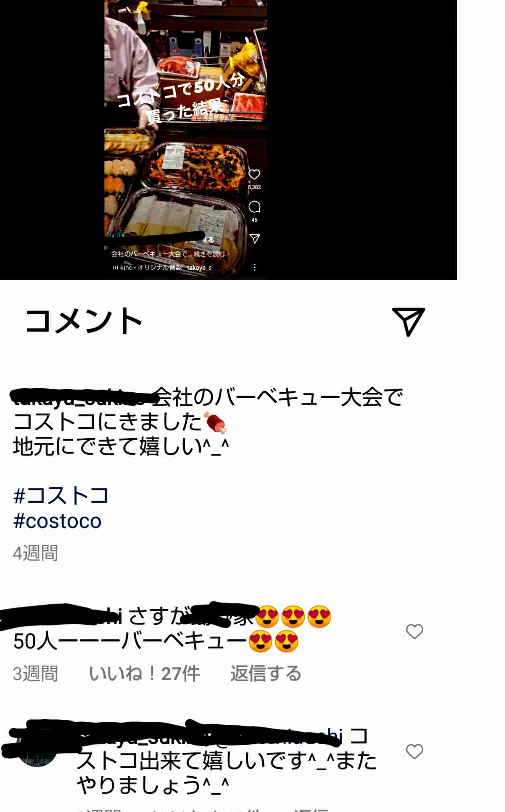Open the reel video thumbnail
Image resolution: width=505 pixels, height=812 pixels.
186,139
